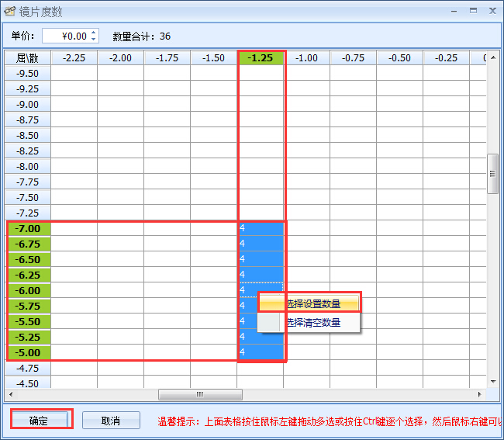Image resolution: width=504 pixels, height=440 pixels.
Task: Select row header -6.25
Action: 28,275
